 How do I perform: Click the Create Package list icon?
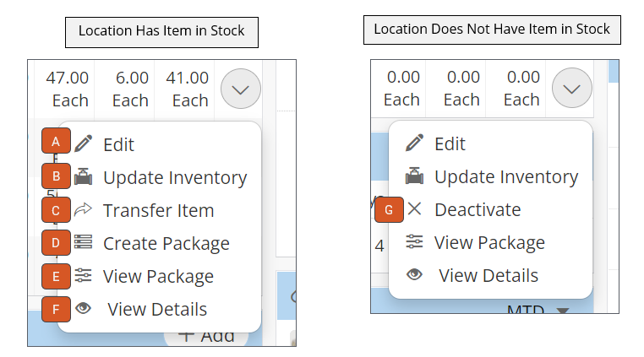click(84, 242)
